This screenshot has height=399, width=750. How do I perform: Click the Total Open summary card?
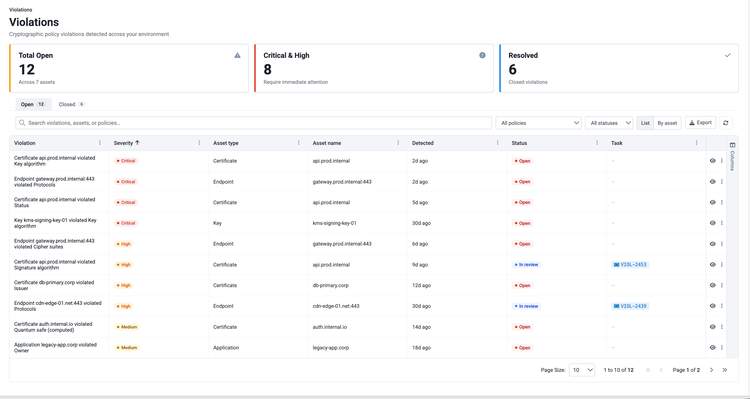point(129,68)
